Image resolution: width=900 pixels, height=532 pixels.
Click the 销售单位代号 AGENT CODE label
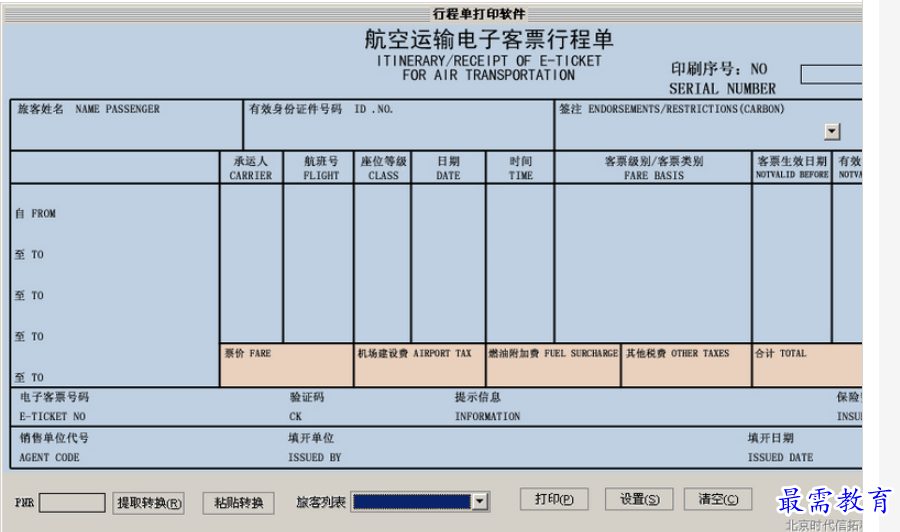54,448
